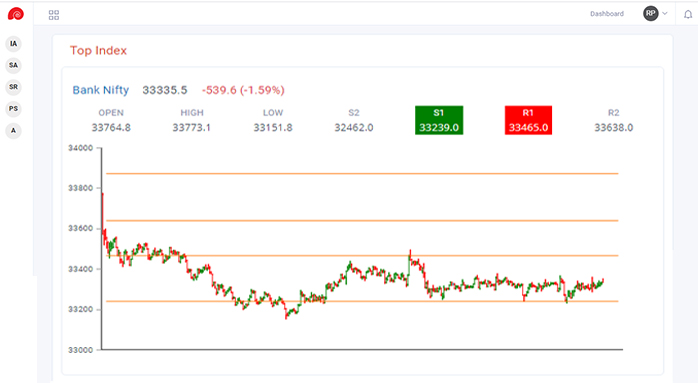
Task: Open the grid apps menu icon
Action: (54, 15)
